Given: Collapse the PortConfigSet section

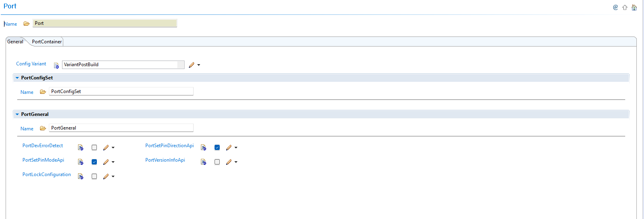Looking at the screenshot, I should point(17,78).
